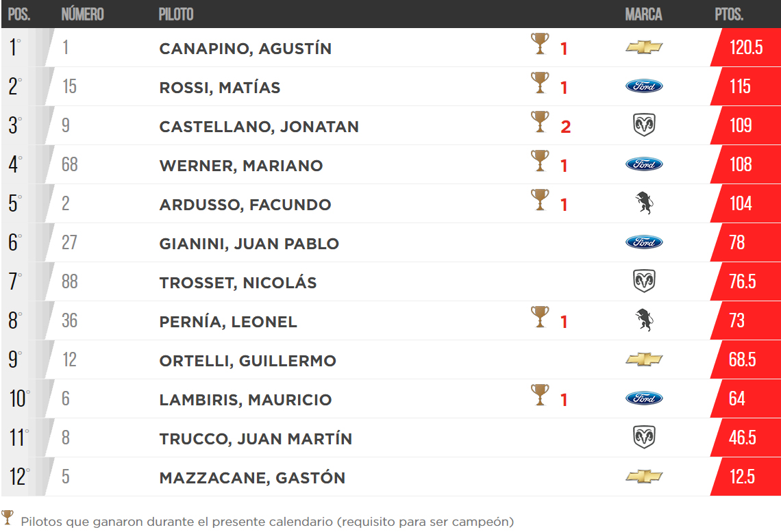Click the trophy icon next to Werner
781x532 pixels.
(x=540, y=162)
